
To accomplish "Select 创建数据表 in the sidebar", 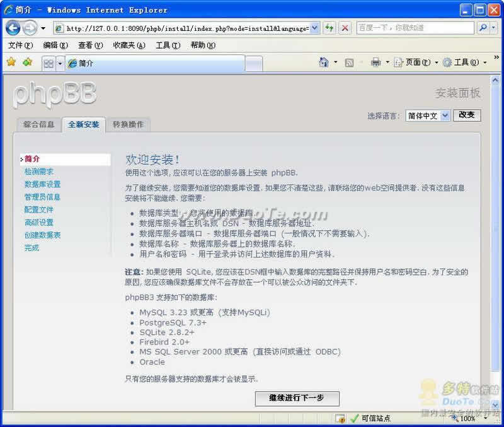I will [42, 235].
